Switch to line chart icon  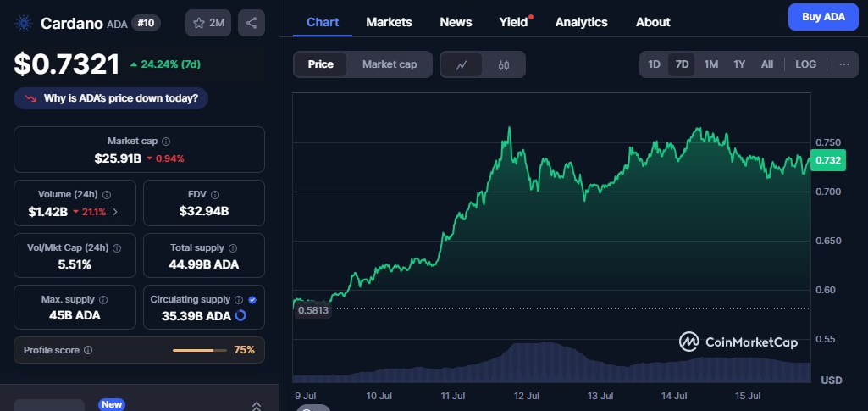(462, 64)
